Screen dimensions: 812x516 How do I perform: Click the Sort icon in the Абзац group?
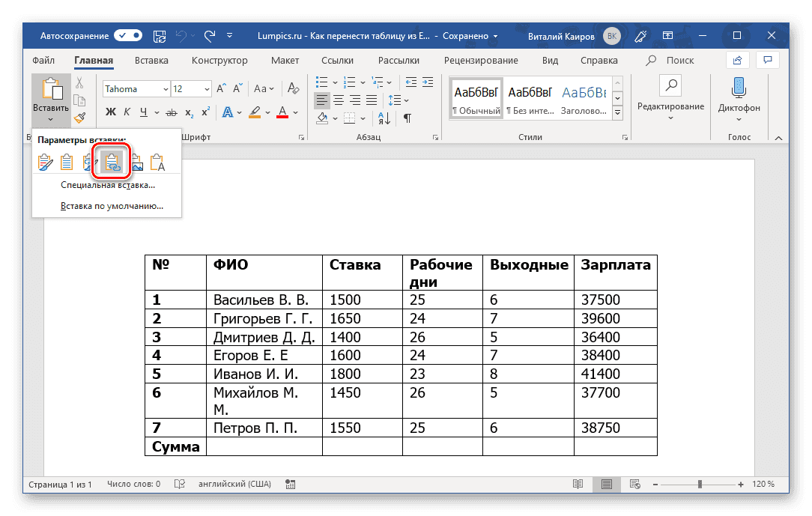pos(382,118)
